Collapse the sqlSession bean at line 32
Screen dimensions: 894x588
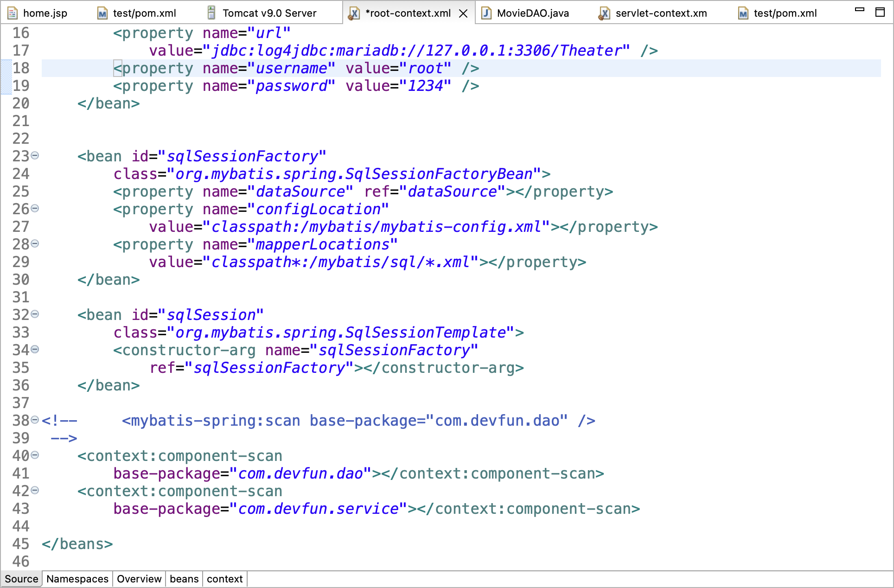pyautogui.click(x=35, y=314)
